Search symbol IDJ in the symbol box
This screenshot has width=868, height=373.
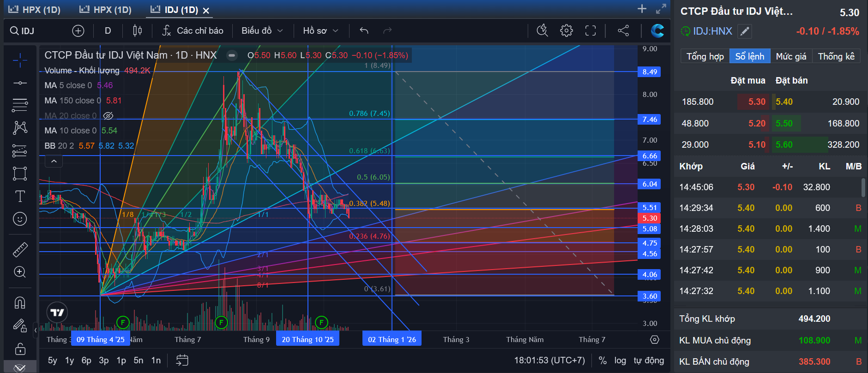tap(23, 31)
